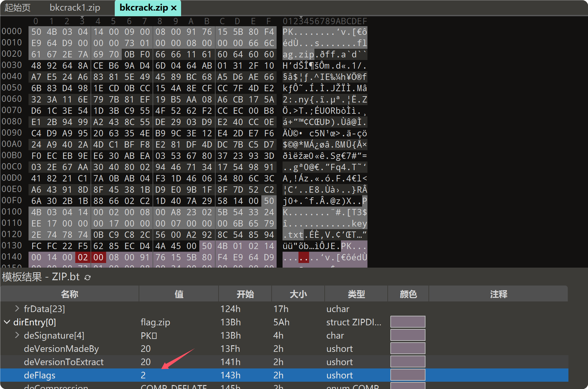Click the deFlags row color swatch
588x389 pixels.
pos(408,375)
